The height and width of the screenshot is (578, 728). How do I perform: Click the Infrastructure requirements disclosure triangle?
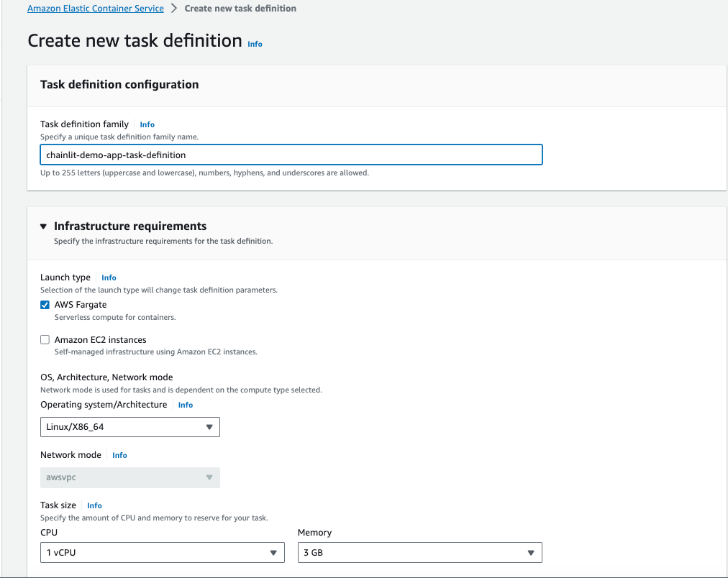43,226
